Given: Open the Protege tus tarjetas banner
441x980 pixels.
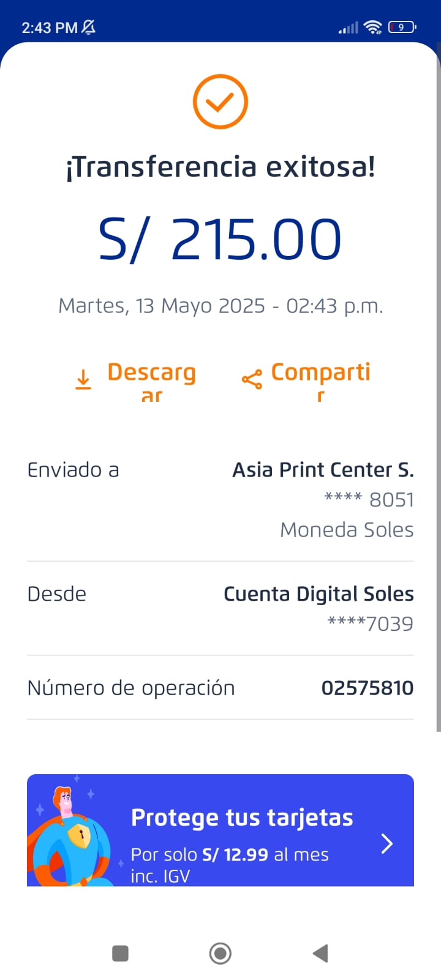Looking at the screenshot, I should tap(242, 831).
